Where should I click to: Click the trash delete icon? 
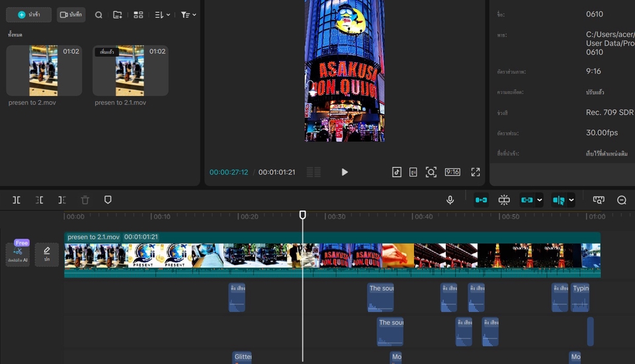[85, 200]
